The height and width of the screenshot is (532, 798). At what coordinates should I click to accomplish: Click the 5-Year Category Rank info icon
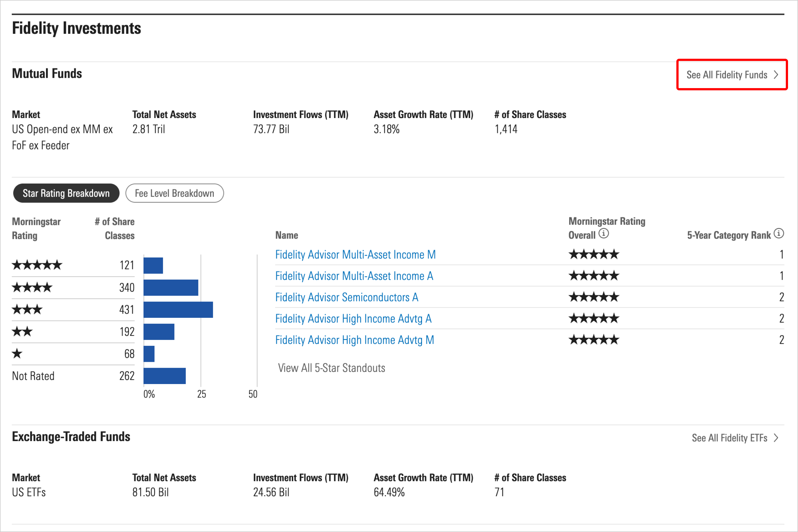point(779,233)
